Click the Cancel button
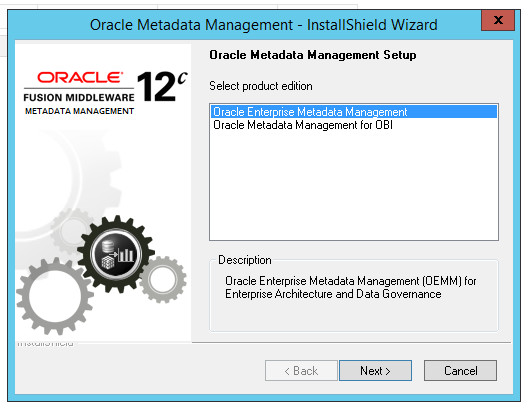 [x=460, y=371]
